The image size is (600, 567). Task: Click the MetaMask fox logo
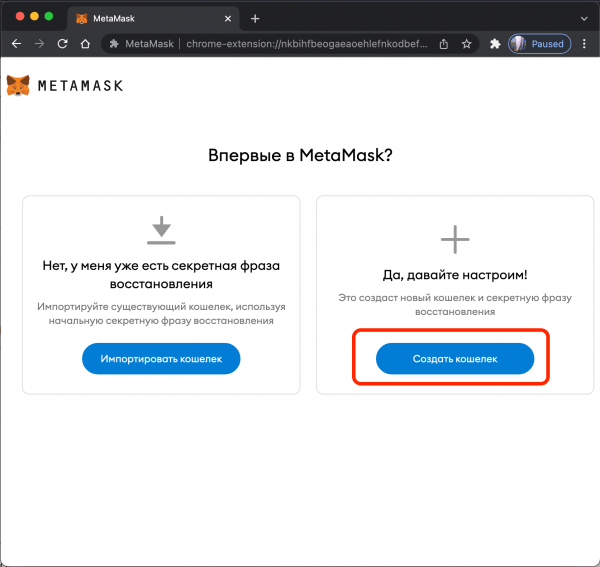coord(18,85)
